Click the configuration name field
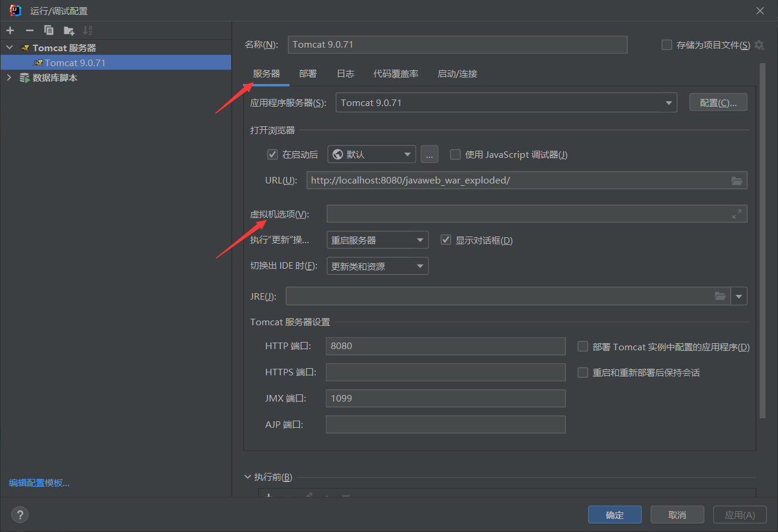Viewport: 778px width, 532px height. (458, 45)
